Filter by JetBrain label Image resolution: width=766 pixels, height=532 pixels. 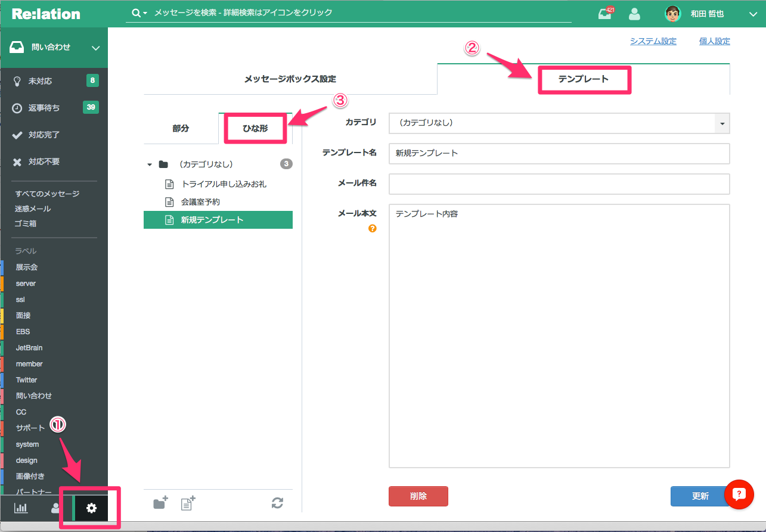tap(29, 348)
